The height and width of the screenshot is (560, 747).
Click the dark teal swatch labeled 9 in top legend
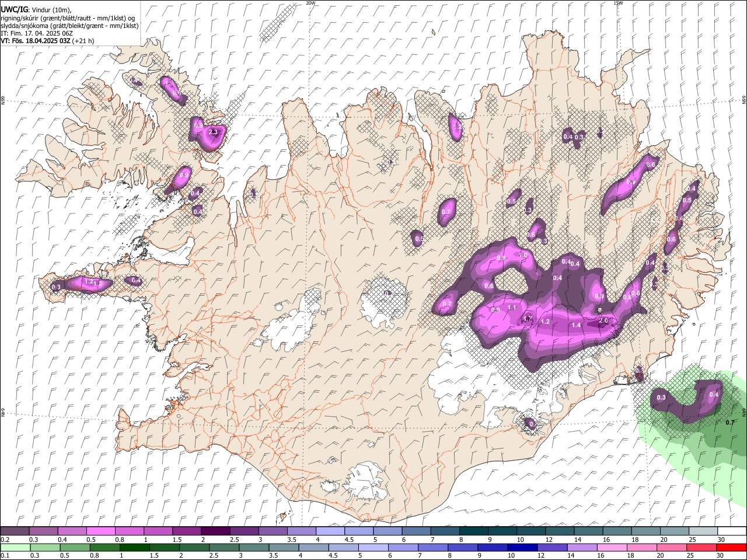501,531
